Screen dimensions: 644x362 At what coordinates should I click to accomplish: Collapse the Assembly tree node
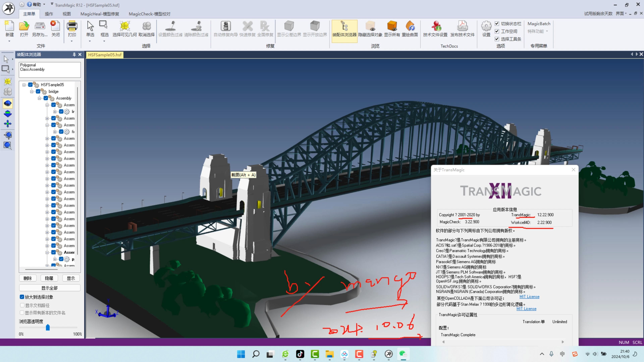(x=40, y=98)
